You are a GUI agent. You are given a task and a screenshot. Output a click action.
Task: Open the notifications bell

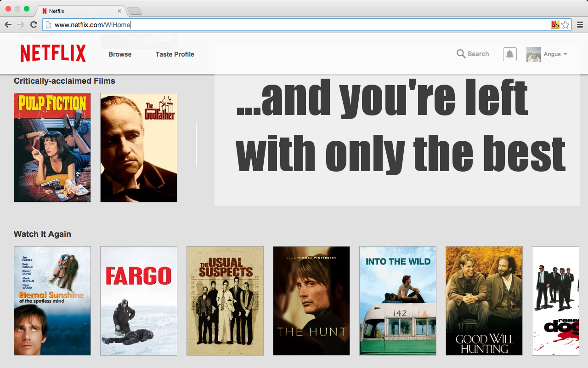(x=509, y=54)
